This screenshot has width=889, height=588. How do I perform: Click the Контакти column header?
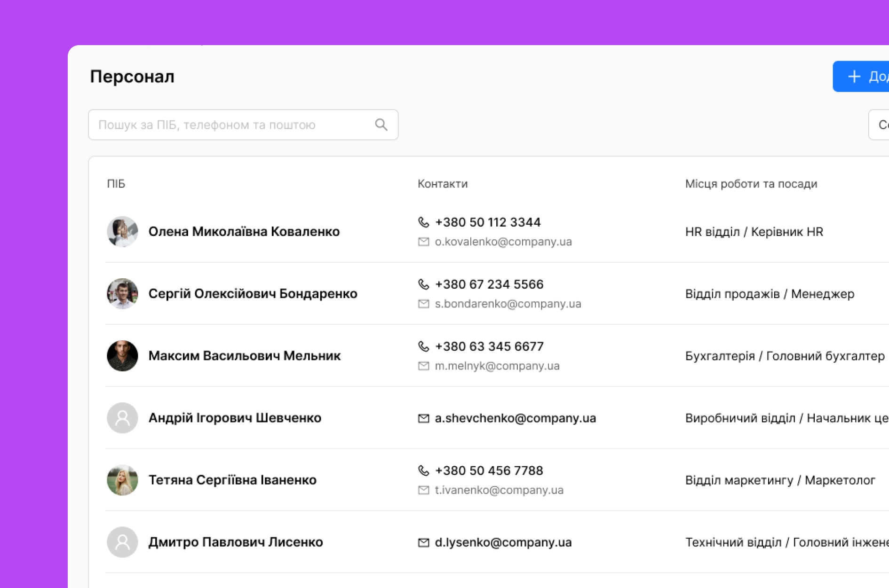pos(443,184)
